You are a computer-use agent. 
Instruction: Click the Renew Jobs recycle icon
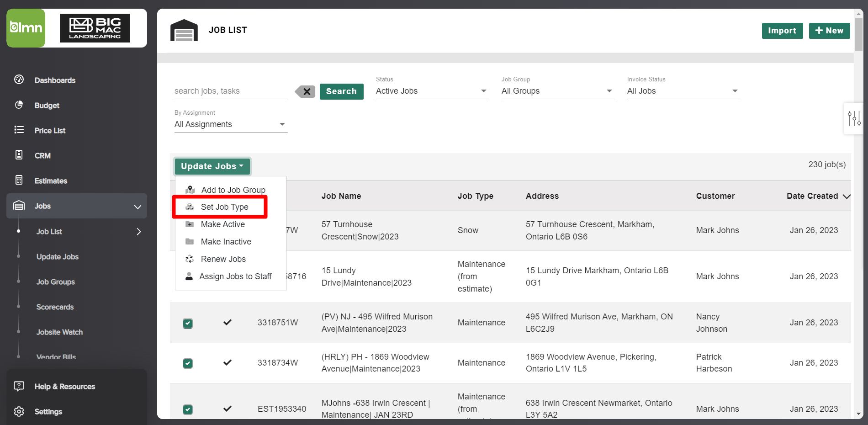(190, 259)
